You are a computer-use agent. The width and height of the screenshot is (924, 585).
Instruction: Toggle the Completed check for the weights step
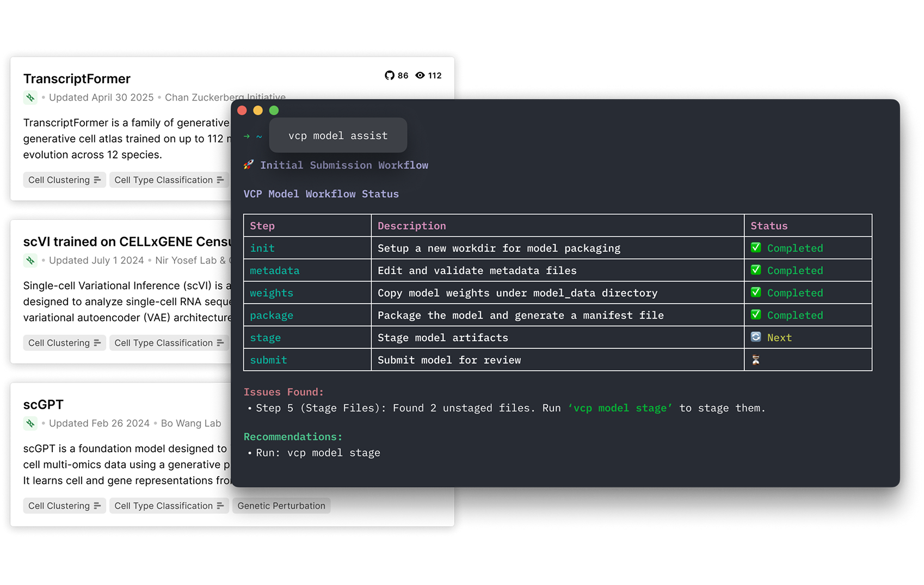click(757, 293)
